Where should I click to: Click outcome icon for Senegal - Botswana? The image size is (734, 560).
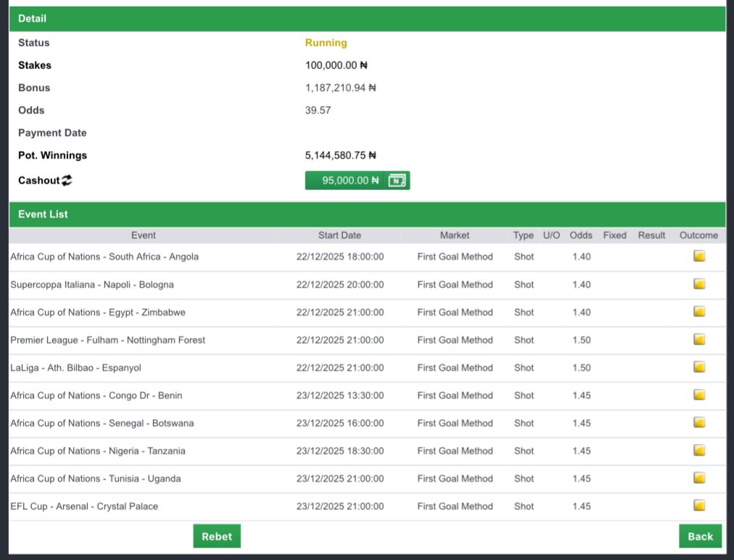coord(699,422)
